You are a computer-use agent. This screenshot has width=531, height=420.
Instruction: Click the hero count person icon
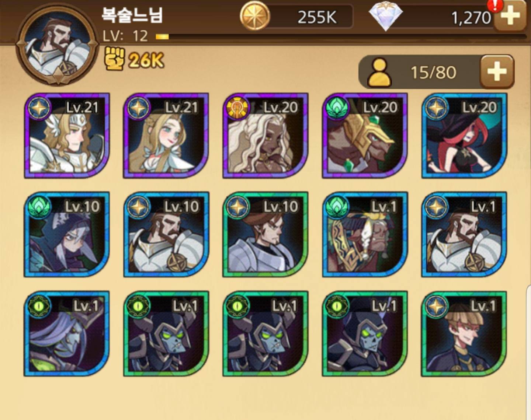[379, 73]
